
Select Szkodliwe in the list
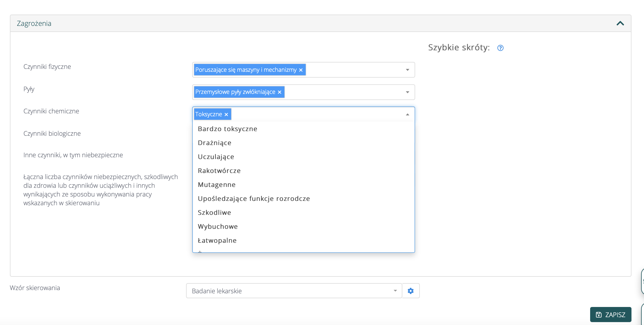214,212
